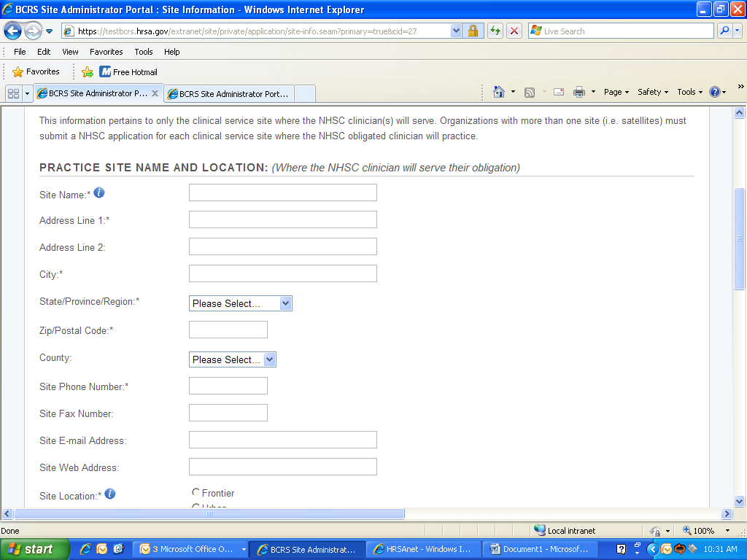747x560 pixels.
Task: Open a new blank tab
Action: click(x=305, y=94)
